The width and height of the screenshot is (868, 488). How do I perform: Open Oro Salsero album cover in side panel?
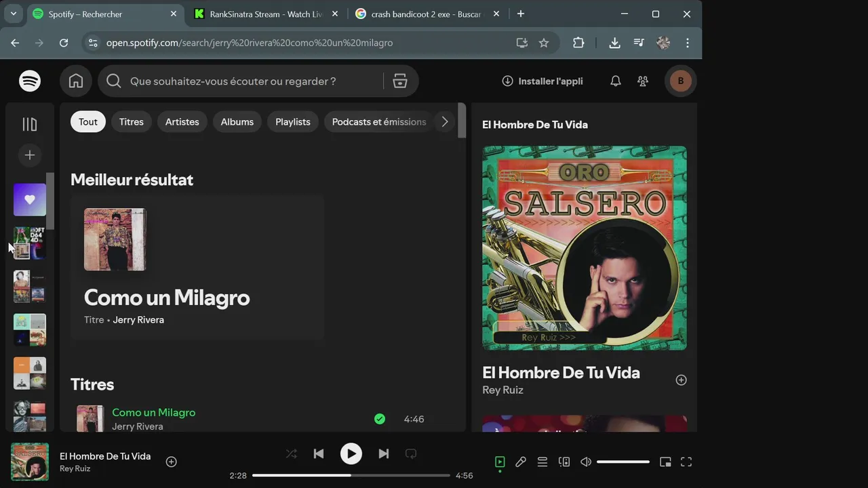(x=585, y=248)
